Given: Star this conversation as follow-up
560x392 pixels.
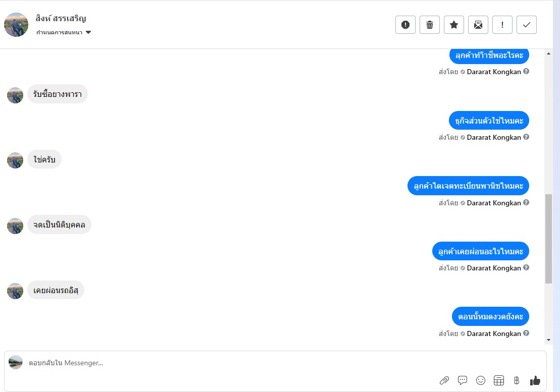Looking at the screenshot, I should [x=454, y=25].
